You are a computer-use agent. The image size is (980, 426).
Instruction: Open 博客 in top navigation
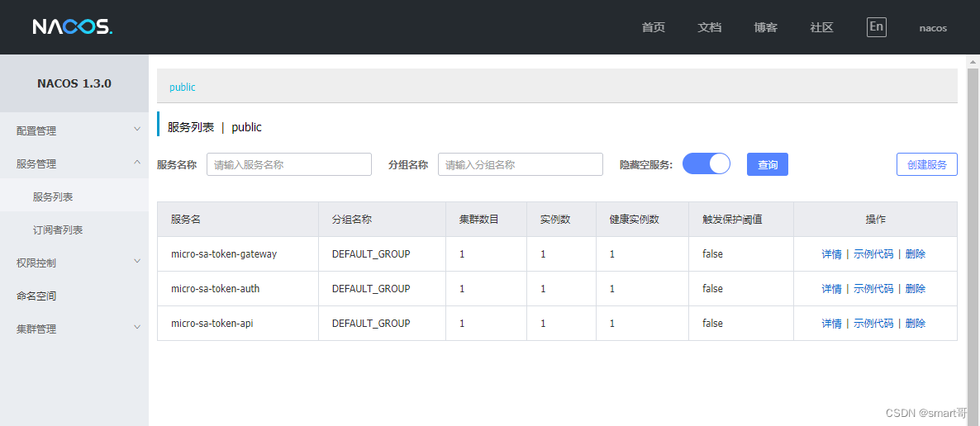[x=766, y=27]
